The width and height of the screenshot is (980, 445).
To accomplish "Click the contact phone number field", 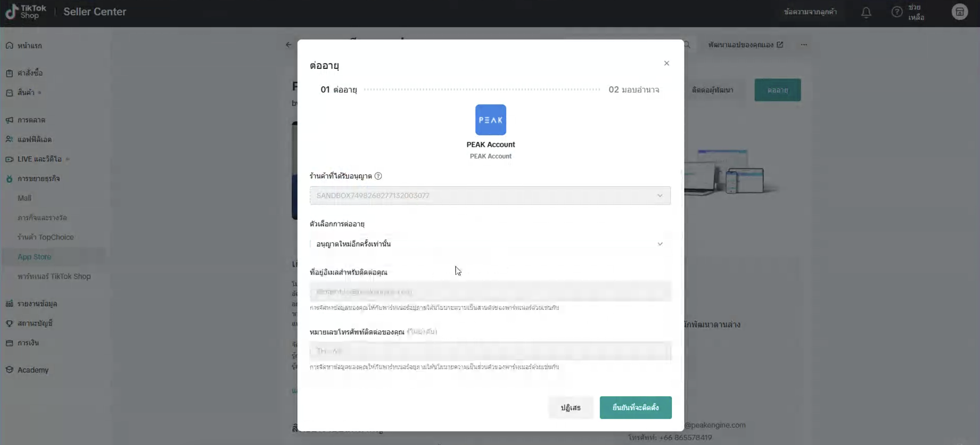I will (490, 351).
